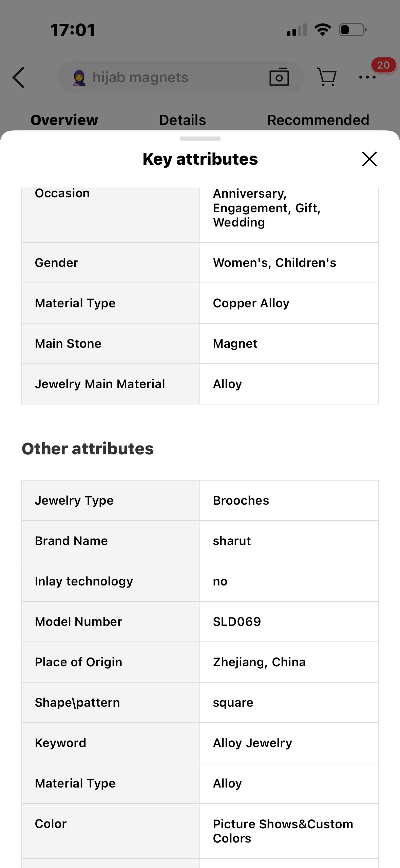Tap the battery indicator in status bar

click(353, 30)
